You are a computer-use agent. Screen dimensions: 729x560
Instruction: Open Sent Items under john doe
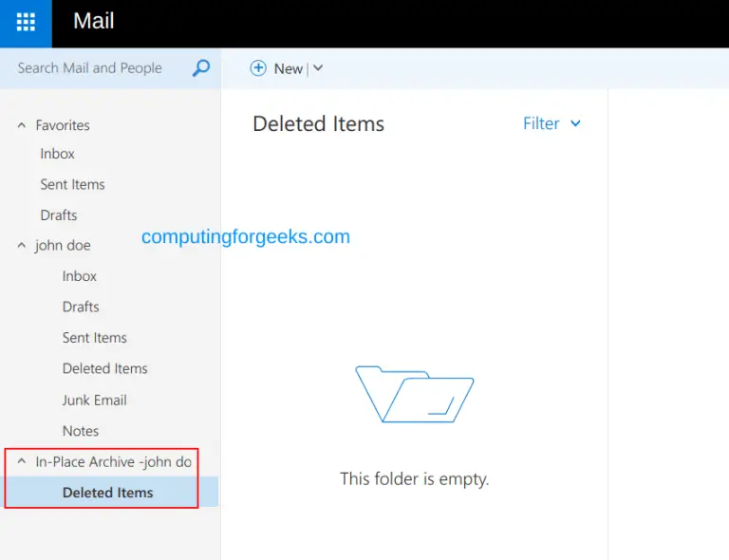(95, 338)
